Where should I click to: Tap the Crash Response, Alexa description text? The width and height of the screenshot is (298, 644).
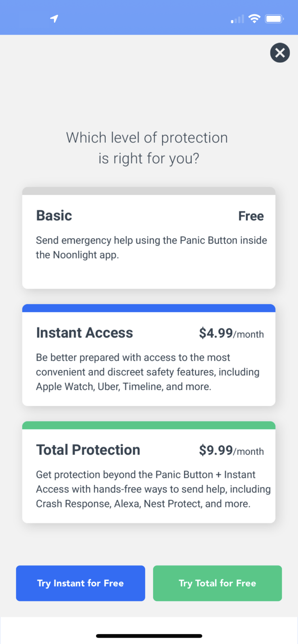[154, 489]
